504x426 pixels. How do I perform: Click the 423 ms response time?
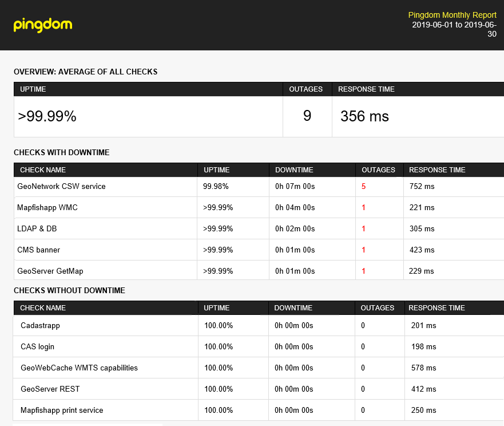pyautogui.click(x=422, y=250)
